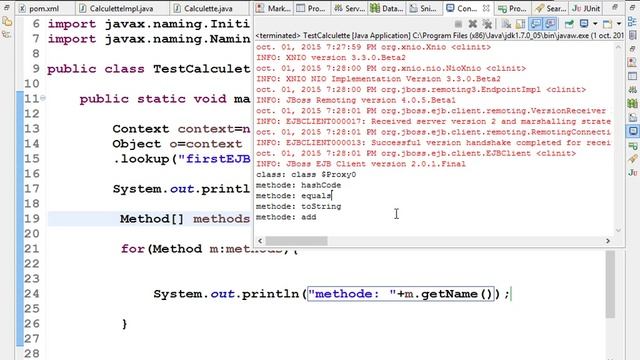
Task: Click 'public class TestCalculet' on line 9
Action: point(149,69)
